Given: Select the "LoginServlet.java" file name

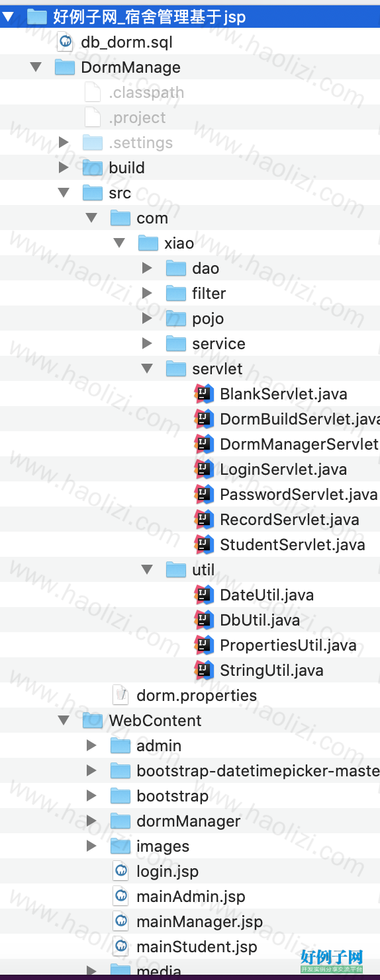Looking at the screenshot, I should [x=283, y=470].
